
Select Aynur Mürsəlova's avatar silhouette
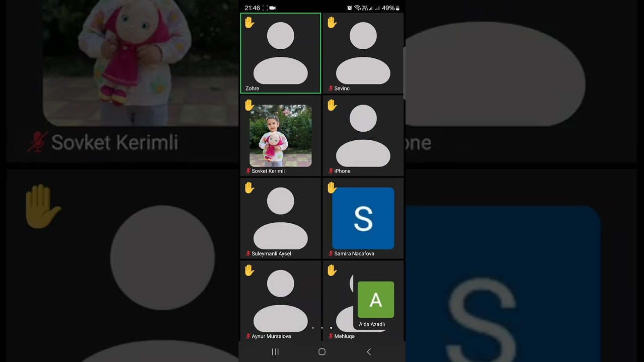click(x=280, y=301)
